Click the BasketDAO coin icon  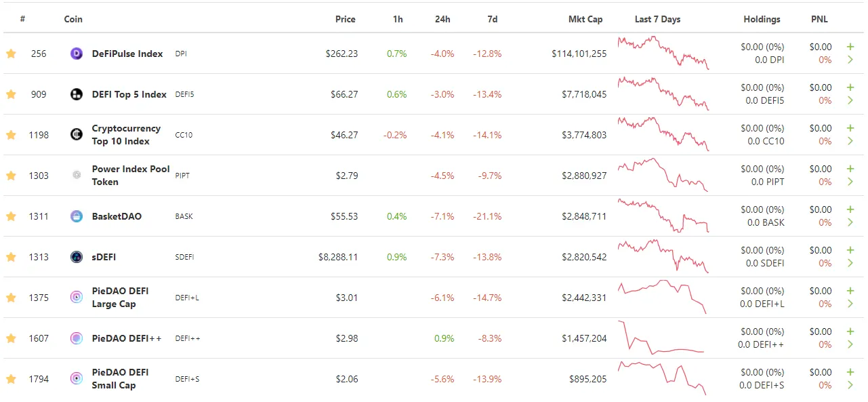pos(76,216)
